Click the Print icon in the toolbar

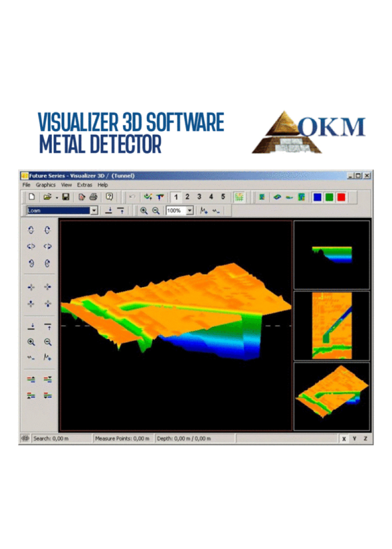point(93,197)
